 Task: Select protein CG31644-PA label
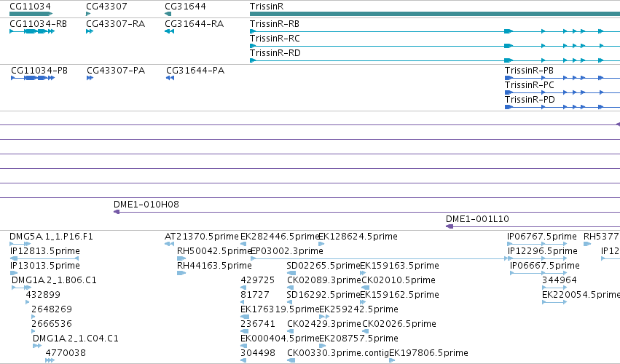pos(195,71)
